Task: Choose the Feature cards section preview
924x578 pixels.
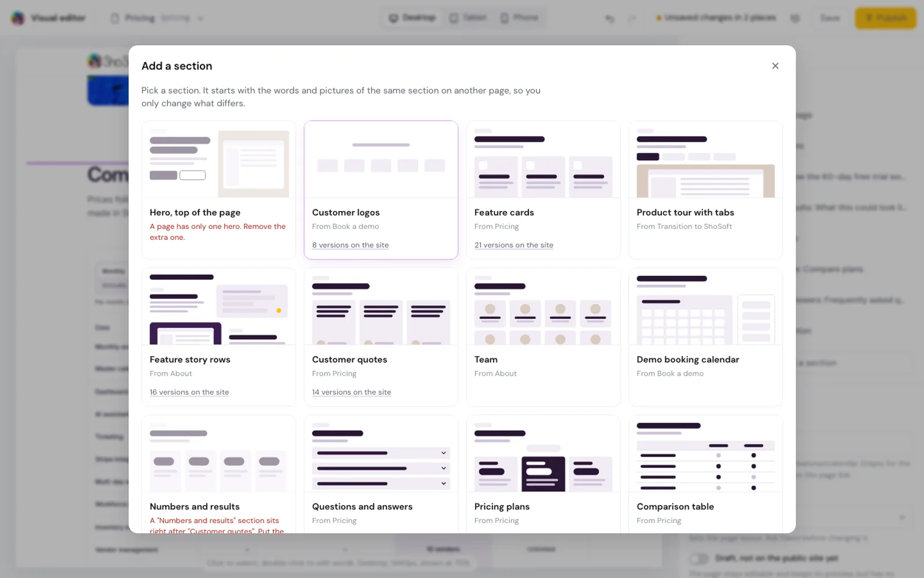Action: pos(543,160)
